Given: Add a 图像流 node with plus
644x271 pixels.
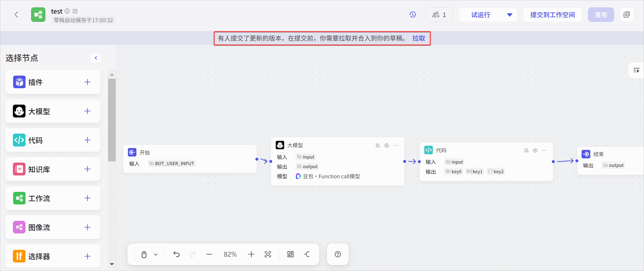Looking at the screenshot, I should [x=87, y=227].
